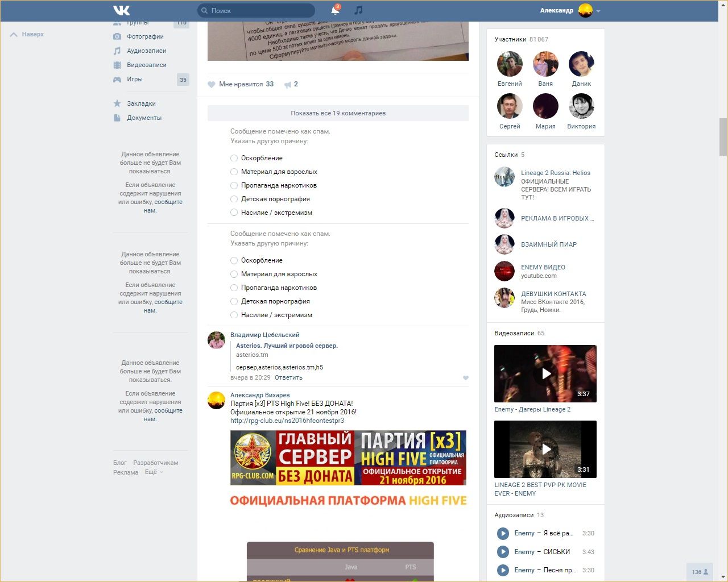Open the music player note icon

click(x=358, y=10)
